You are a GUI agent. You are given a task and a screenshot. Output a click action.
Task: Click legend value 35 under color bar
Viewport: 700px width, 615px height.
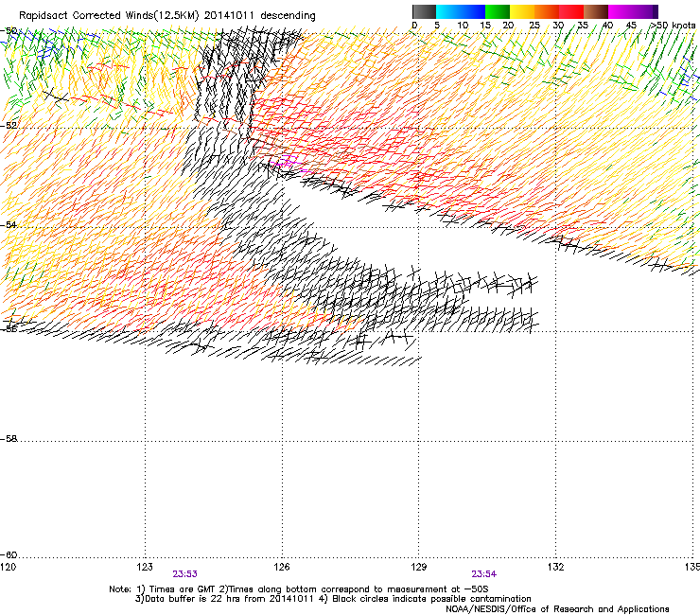click(x=583, y=26)
